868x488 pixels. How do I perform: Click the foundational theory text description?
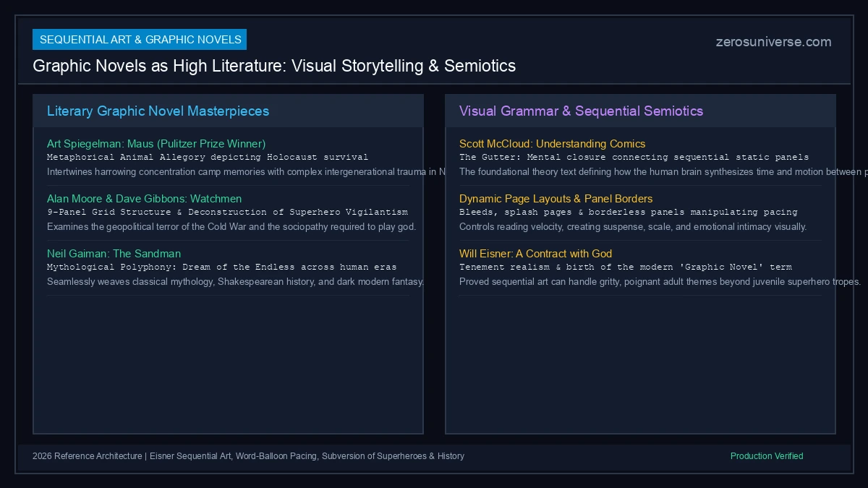point(663,172)
